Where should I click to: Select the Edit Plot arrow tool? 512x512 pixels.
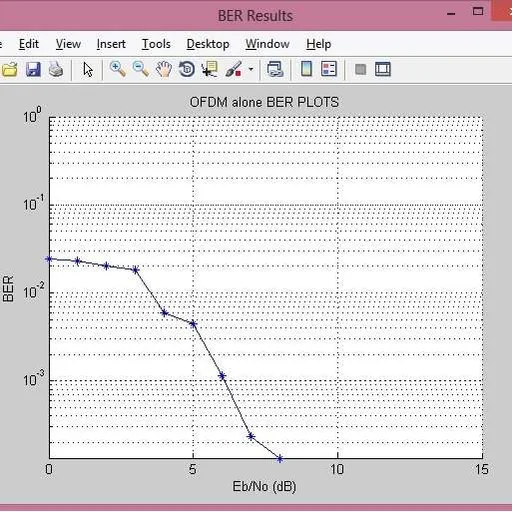(x=88, y=70)
